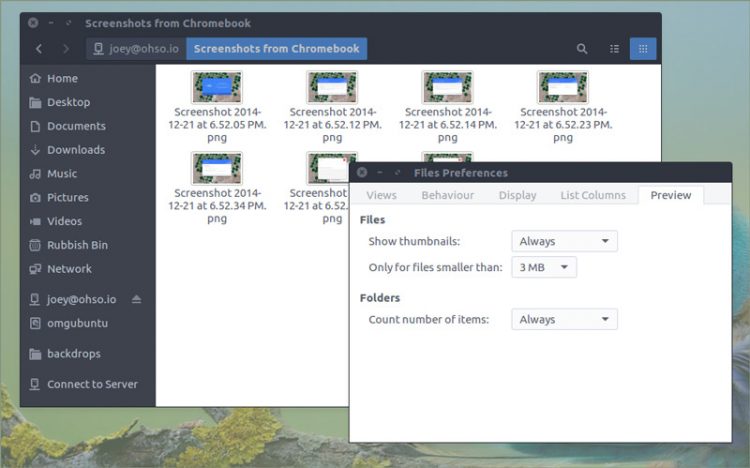Click the Downloads arrow icon in sidebar

tap(35, 150)
